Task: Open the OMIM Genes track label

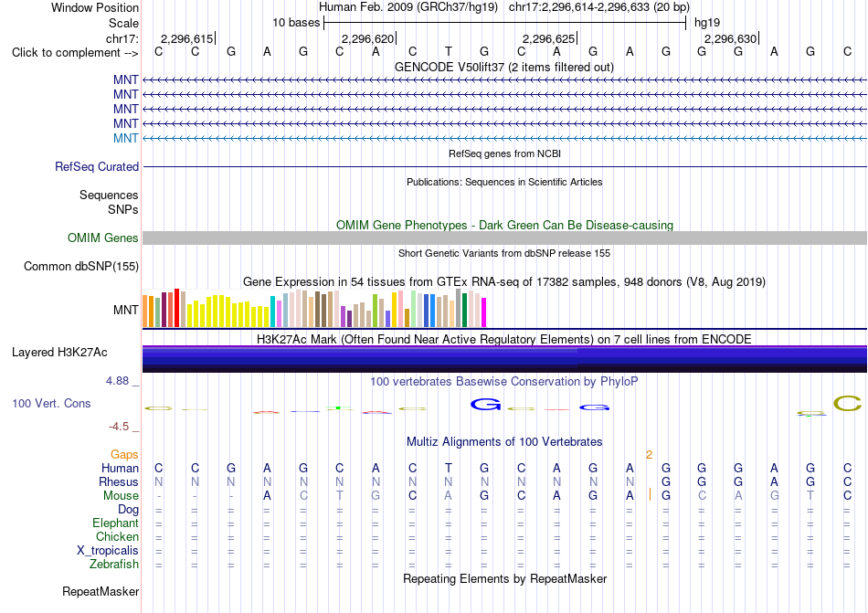Action: 103,238
